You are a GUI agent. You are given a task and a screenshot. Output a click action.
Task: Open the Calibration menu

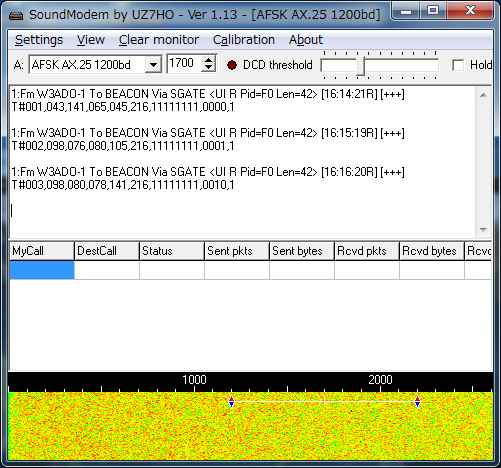click(x=244, y=40)
